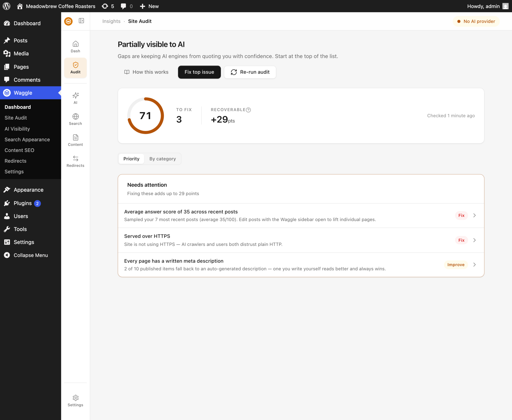Click the Tools wrench icon
Image resolution: width=512 pixels, height=420 pixels.
[x=7, y=229]
